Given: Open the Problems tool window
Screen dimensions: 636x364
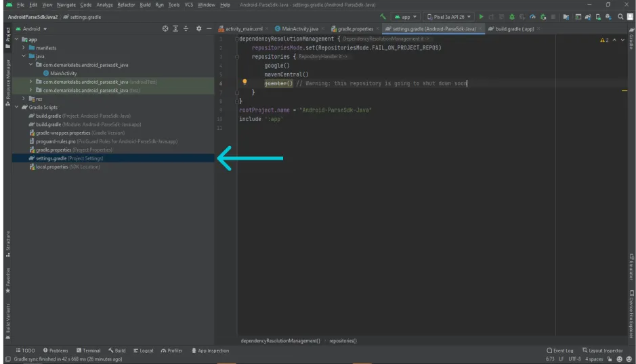Looking at the screenshot, I should coord(56,350).
